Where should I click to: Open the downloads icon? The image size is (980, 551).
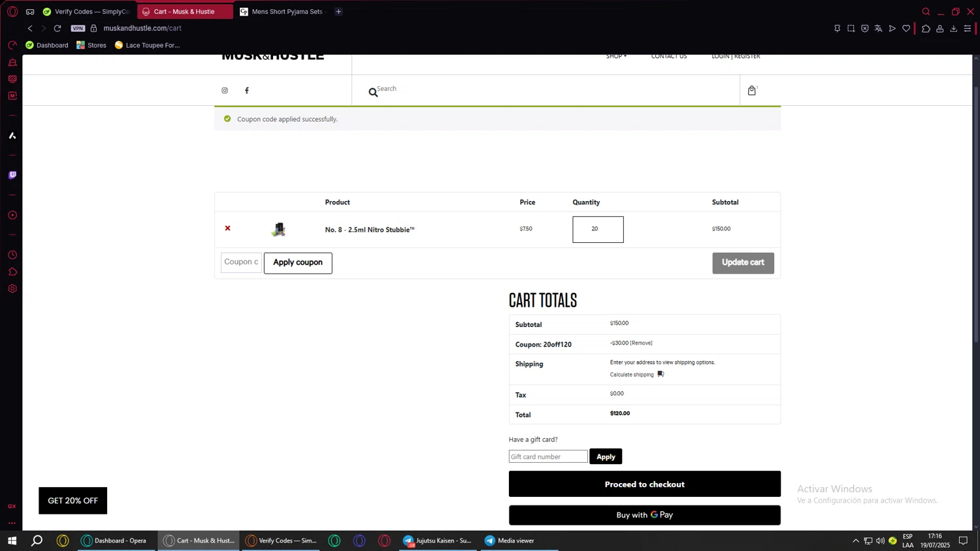(x=953, y=29)
